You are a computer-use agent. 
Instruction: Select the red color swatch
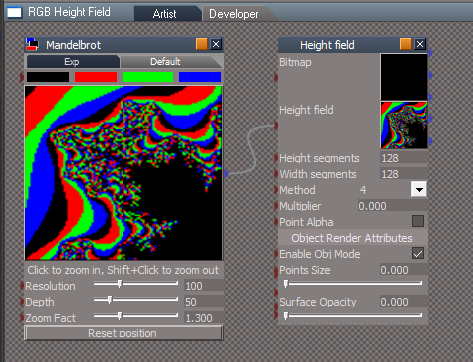click(96, 77)
